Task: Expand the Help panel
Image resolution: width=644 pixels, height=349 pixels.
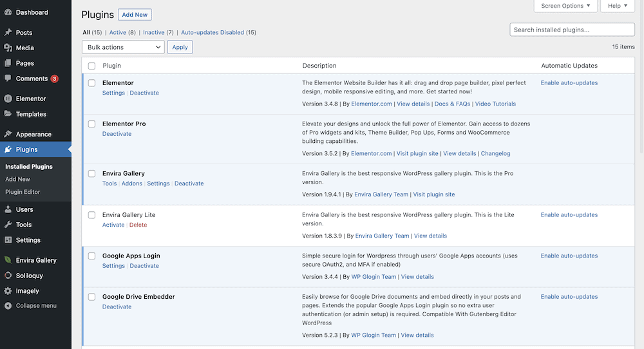Action: (x=618, y=6)
